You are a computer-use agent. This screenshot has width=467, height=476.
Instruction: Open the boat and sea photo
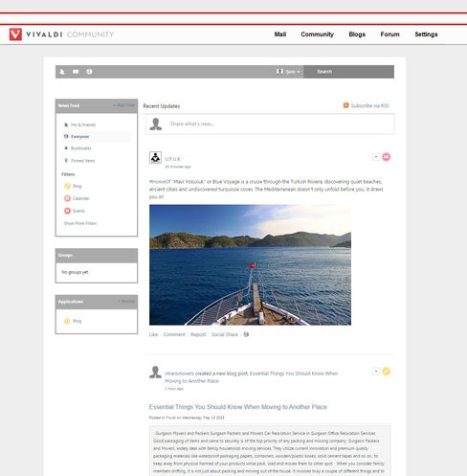(250, 265)
